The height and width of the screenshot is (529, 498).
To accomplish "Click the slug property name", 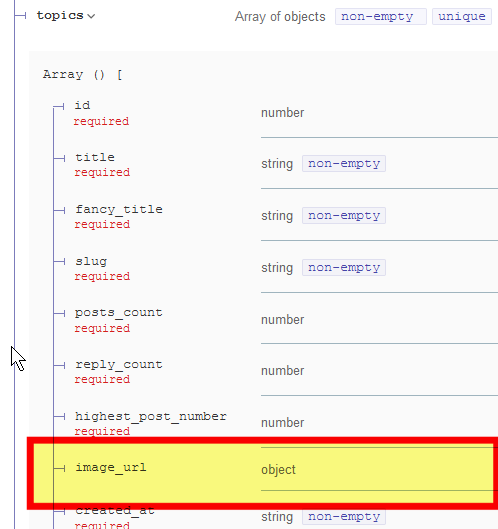I will pyautogui.click(x=91, y=261).
